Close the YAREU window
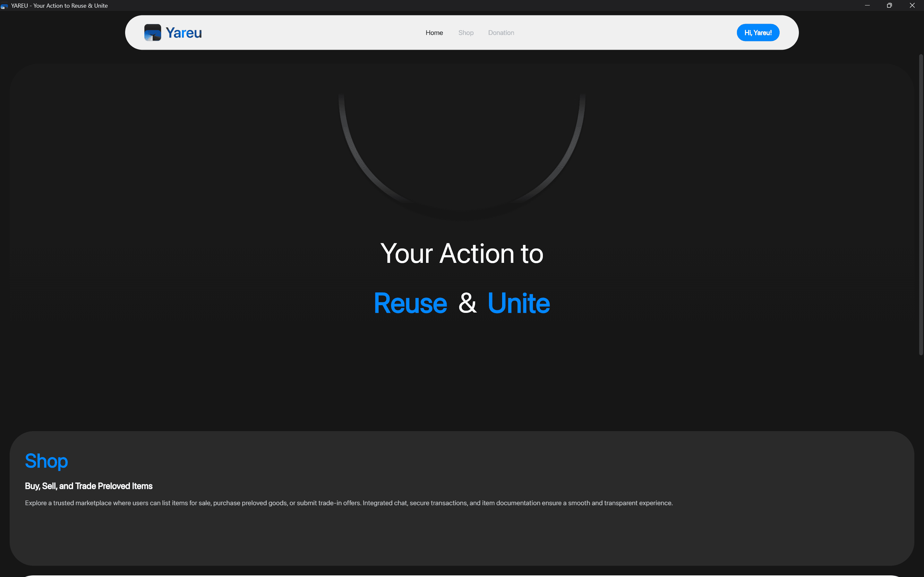The height and width of the screenshot is (577, 924). coord(912,5)
